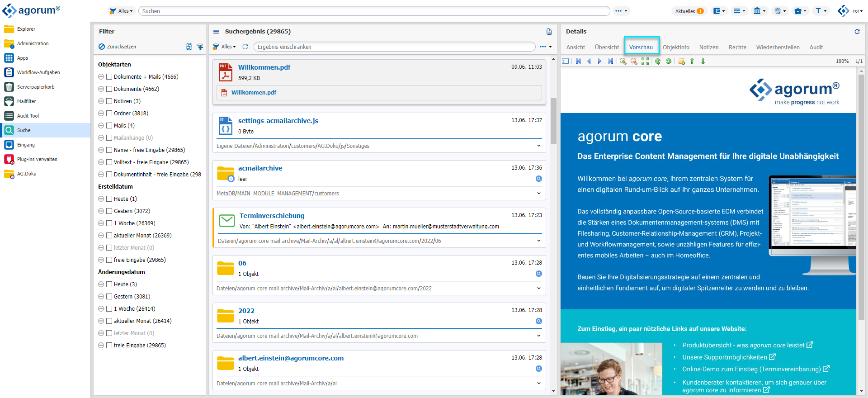868x398 pixels.
Task: Zoom out of the document preview
Action: [x=634, y=61]
